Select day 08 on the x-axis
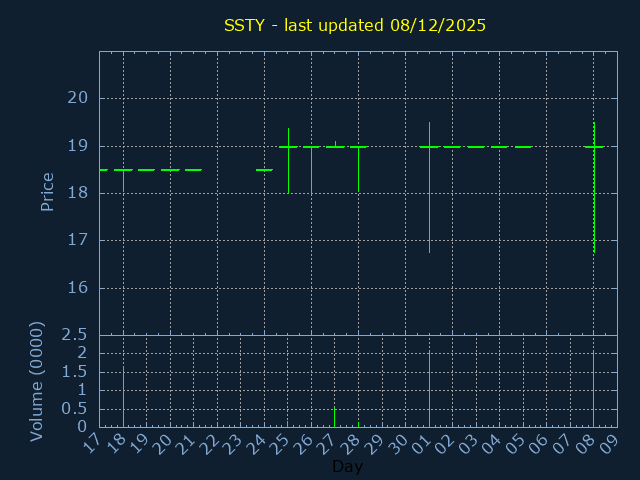This screenshot has height=480, width=640. (588, 444)
